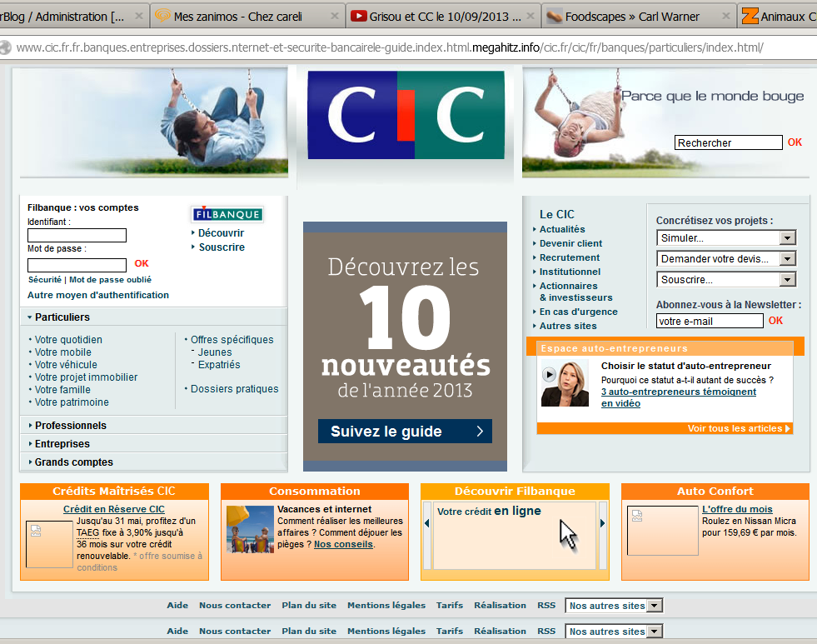Switch to the Animaux tab
Image resolution: width=817 pixels, height=644 pixels.
779,17
